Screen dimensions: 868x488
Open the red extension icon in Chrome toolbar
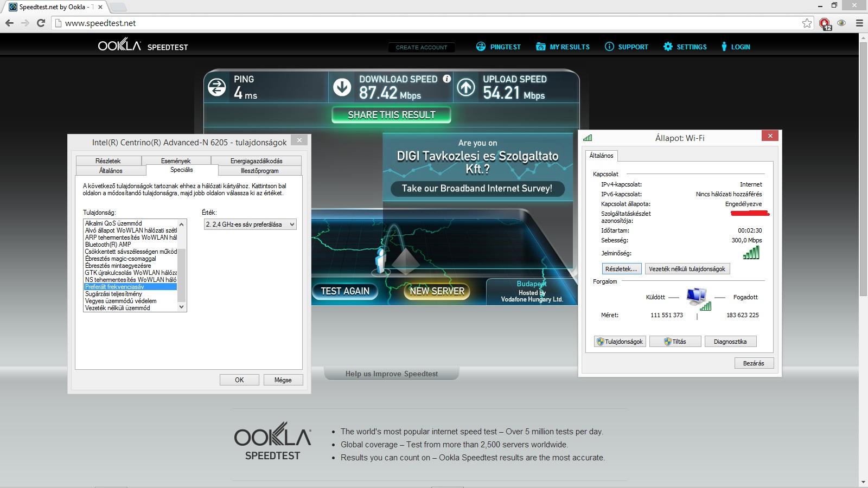(825, 23)
